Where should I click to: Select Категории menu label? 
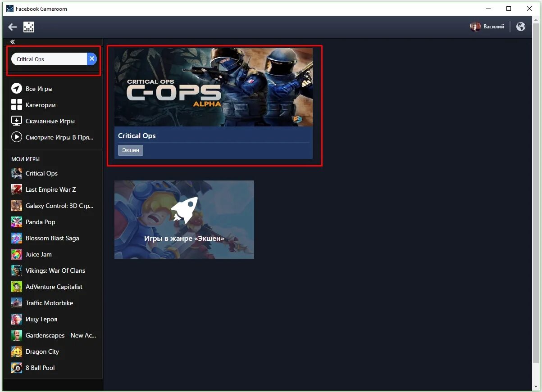point(41,105)
